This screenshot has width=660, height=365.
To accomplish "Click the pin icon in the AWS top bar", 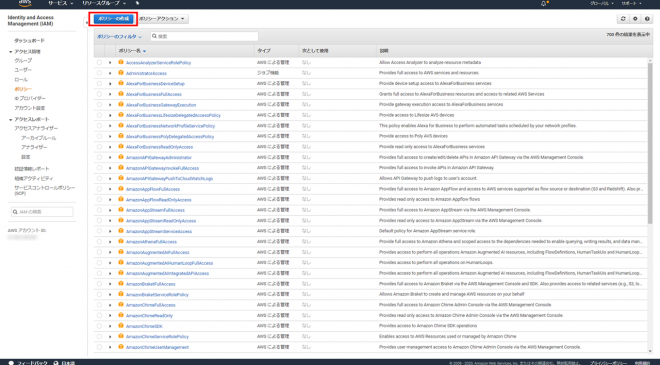I will click(137, 3).
